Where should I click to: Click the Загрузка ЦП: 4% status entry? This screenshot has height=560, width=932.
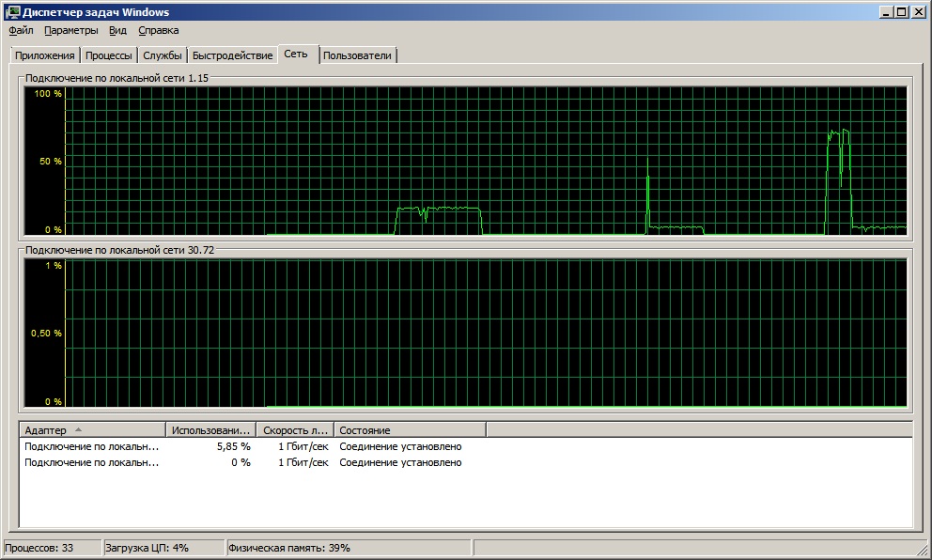click(x=164, y=548)
